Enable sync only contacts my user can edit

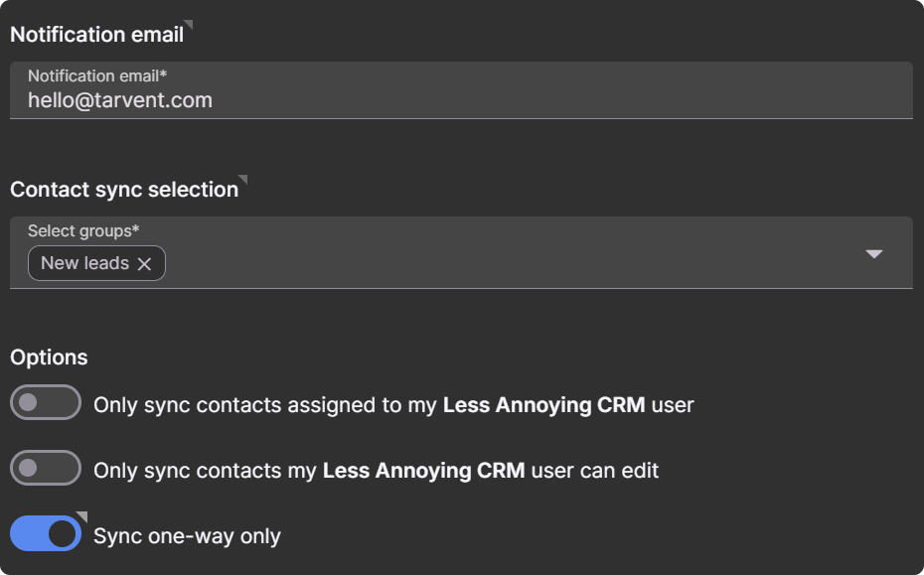pos(46,468)
